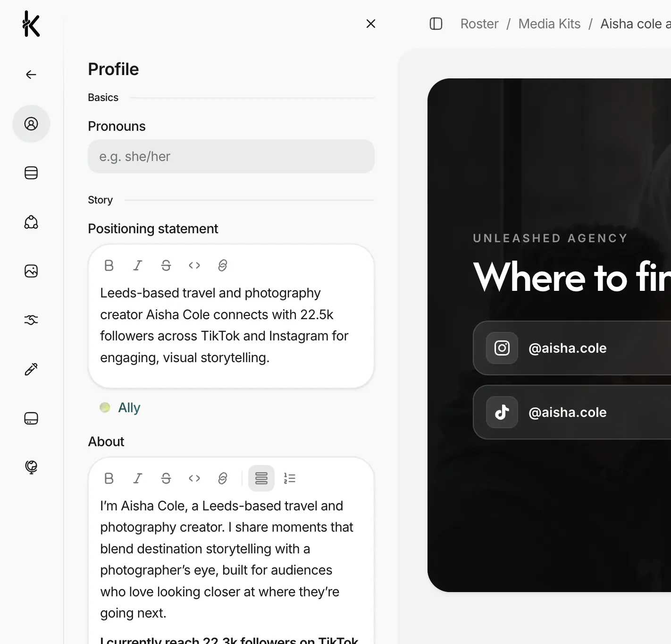The height and width of the screenshot is (644, 671).
Task: Click the 'Where to fin' preview headline
Action: [572, 277]
